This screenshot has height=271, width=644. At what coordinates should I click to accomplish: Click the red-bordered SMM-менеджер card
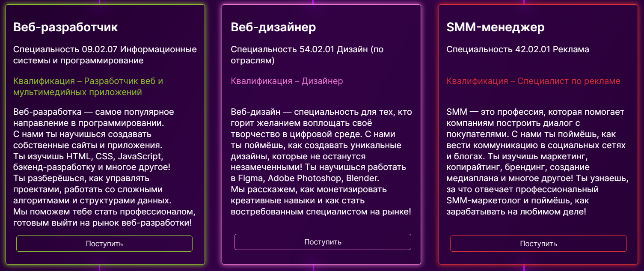(539, 134)
